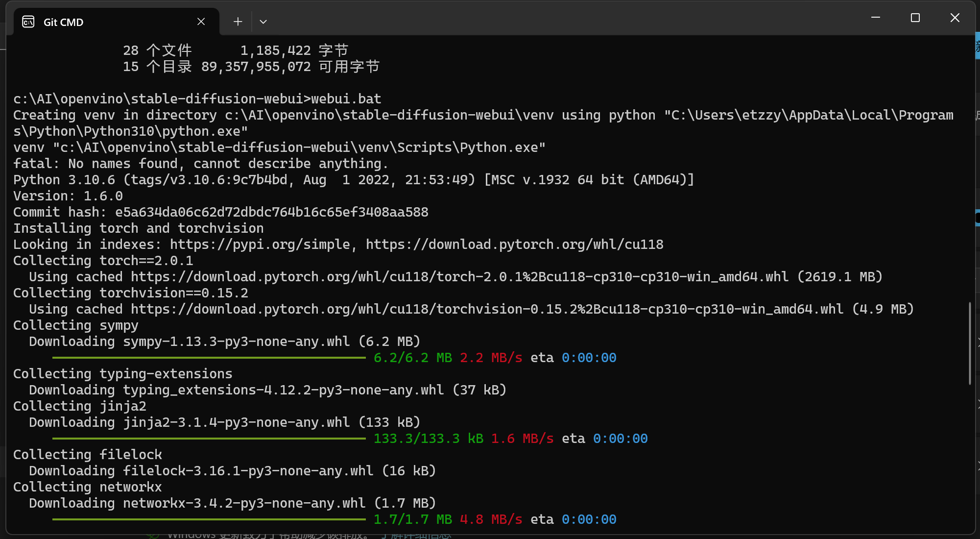Click the vertical scrollbar thumb of terminal
Viewport: 980px width, 539px height.
tap(970, 343)
